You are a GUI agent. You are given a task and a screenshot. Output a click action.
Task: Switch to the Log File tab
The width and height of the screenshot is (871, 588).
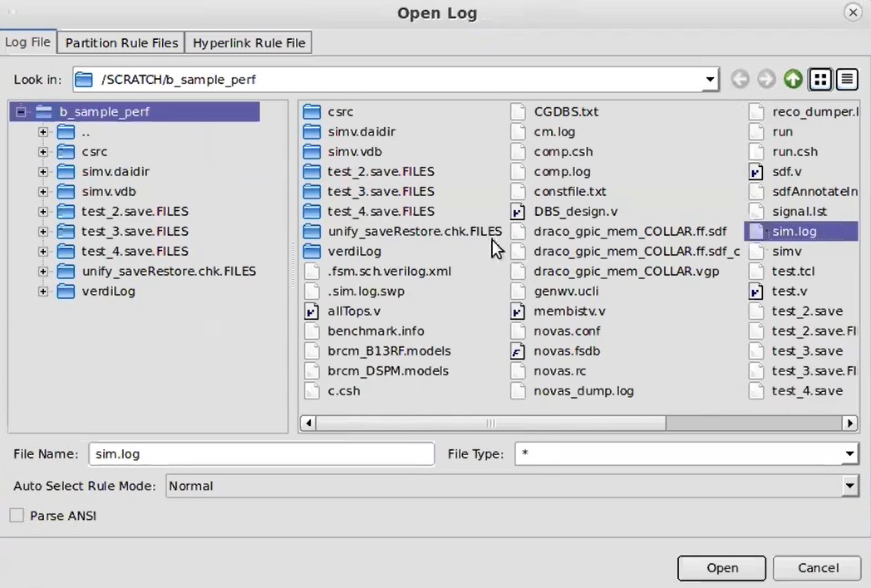click(x=27, y=42)
